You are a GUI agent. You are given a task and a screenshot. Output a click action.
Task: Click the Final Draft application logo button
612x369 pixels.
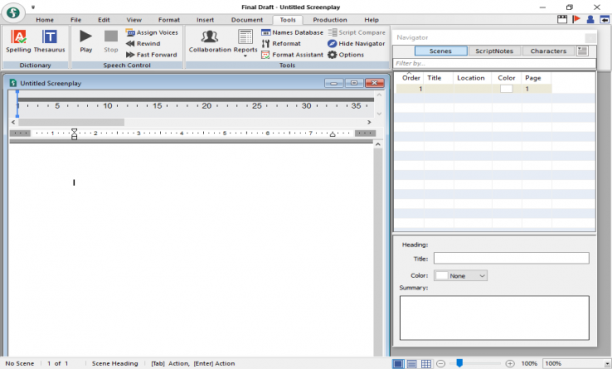tap(13, 12)
